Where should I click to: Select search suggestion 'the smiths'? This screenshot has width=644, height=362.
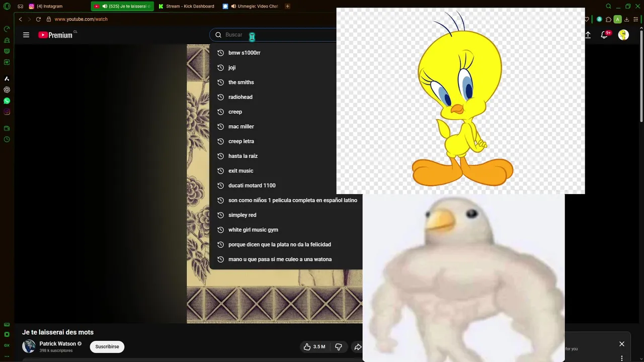[x=286, y=82]
